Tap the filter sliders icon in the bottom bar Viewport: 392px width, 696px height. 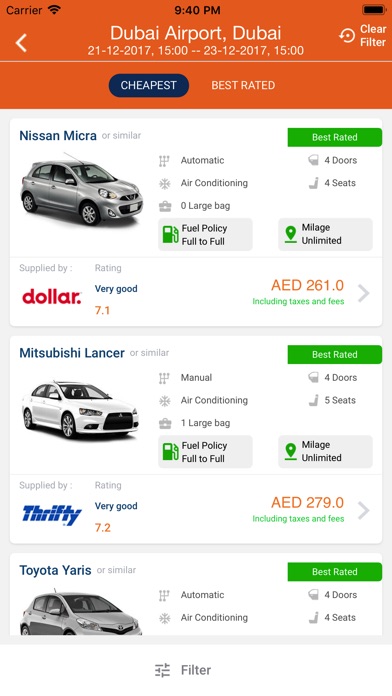(x=162, y=670)
